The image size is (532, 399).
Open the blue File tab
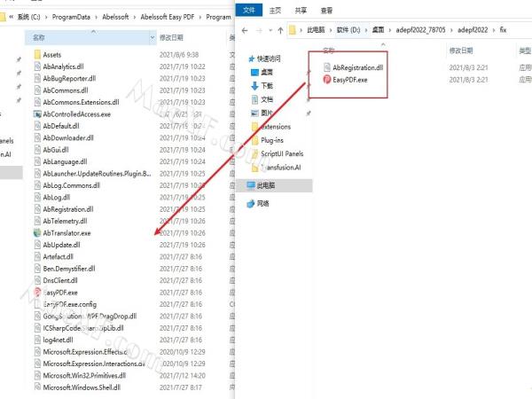pos(249,10)
